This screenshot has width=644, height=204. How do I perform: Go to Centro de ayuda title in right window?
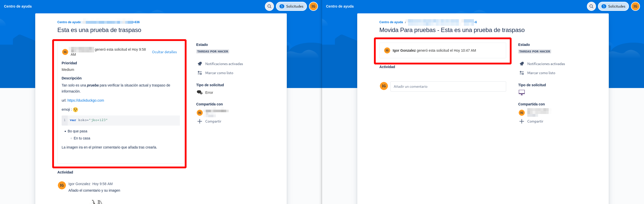coord(340,6)
